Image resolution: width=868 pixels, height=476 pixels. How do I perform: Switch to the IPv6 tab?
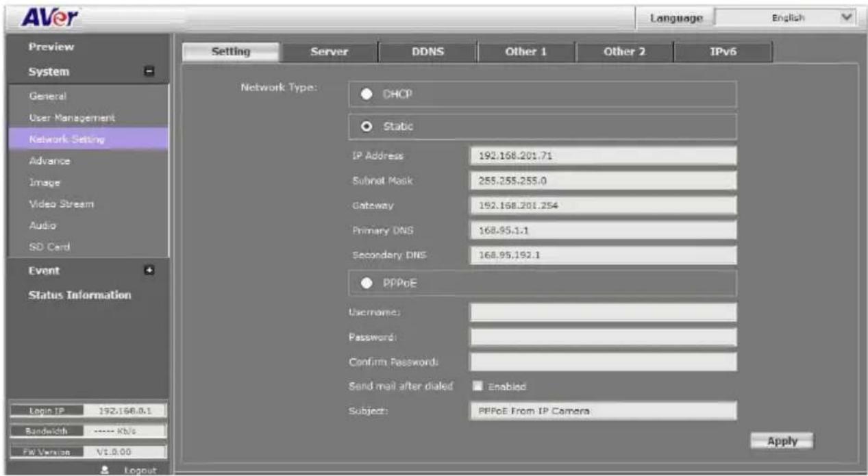[x=723, y=52]
